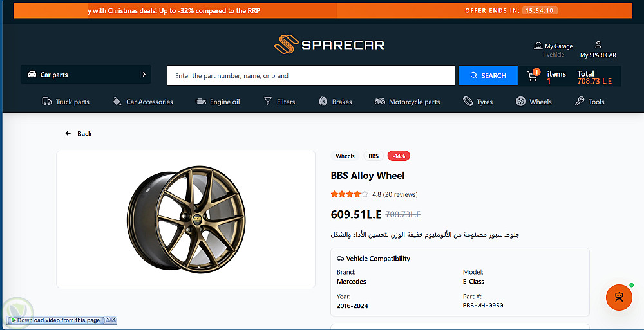Click the crossed-out 708.73L.E price

(403, 214)
